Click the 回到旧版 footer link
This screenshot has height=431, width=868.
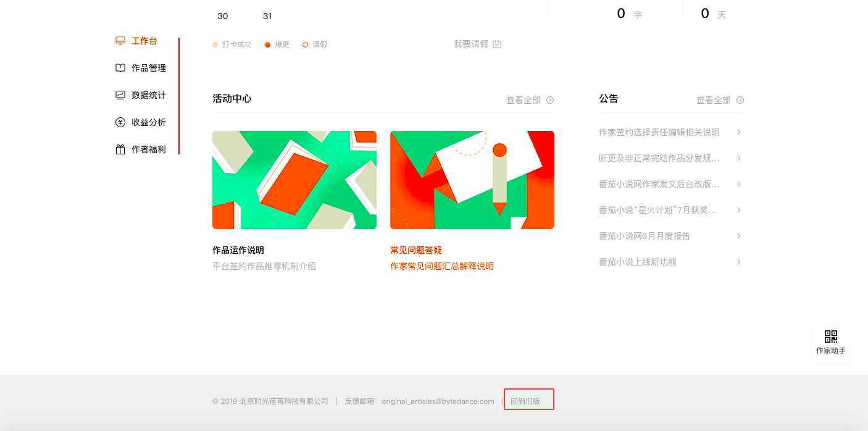[x=525, y=401]
